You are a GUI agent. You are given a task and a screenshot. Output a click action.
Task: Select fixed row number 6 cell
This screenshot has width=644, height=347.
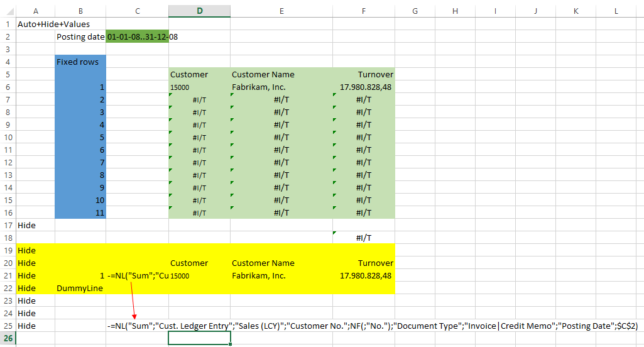click(x=80, y=150)
